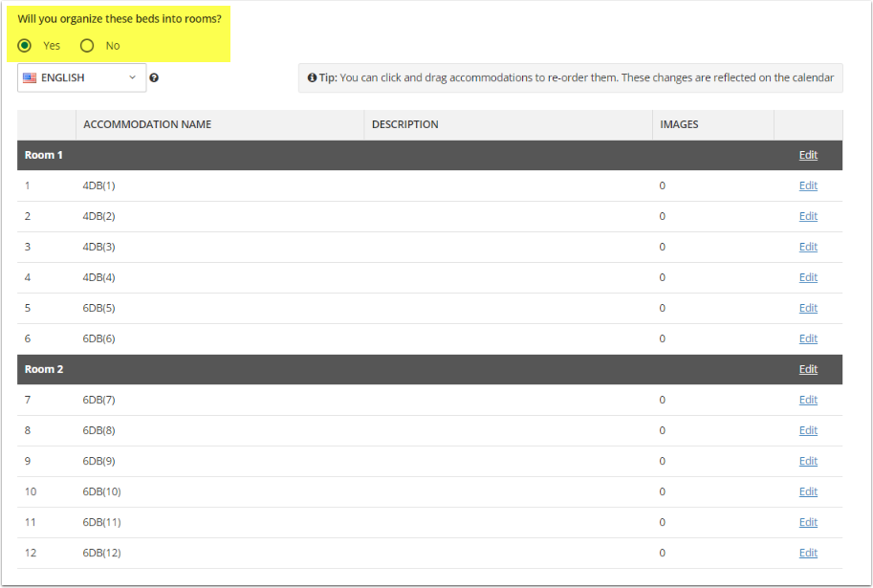
Task: Select the Yes radio button
Action: click(x=25, y=46)
